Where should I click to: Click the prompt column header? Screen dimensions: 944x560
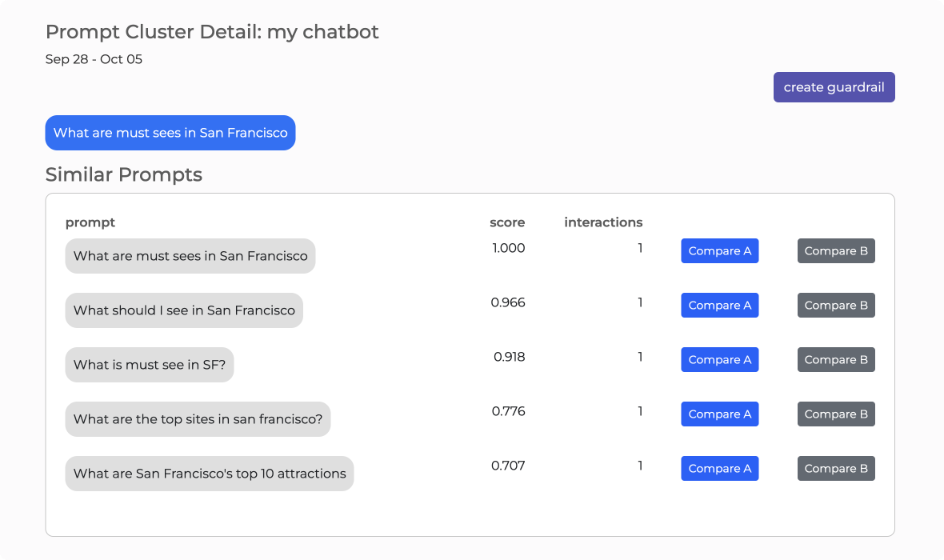pos(90,222)
